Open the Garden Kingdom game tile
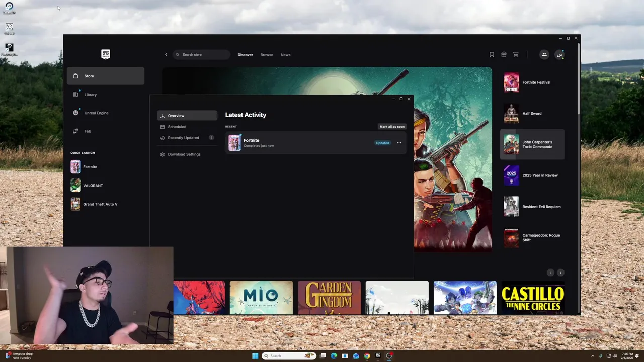644x362 pixels. tap(329, 298)
